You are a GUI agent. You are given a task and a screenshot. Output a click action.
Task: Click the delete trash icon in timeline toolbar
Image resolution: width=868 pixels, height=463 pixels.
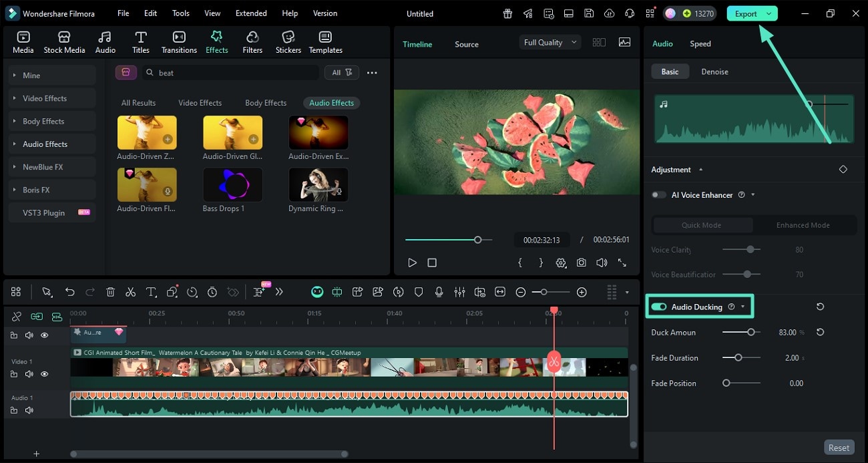point(111,292)
